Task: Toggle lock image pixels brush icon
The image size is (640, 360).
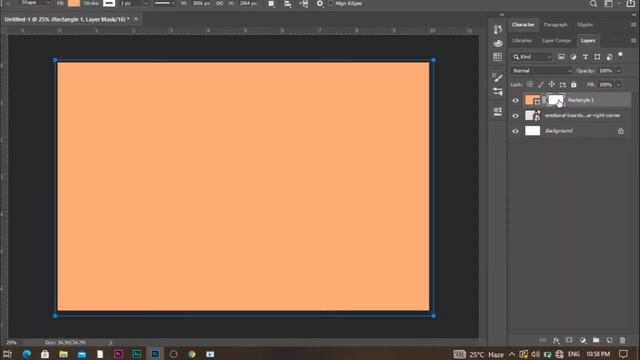Action: (541, 84)
